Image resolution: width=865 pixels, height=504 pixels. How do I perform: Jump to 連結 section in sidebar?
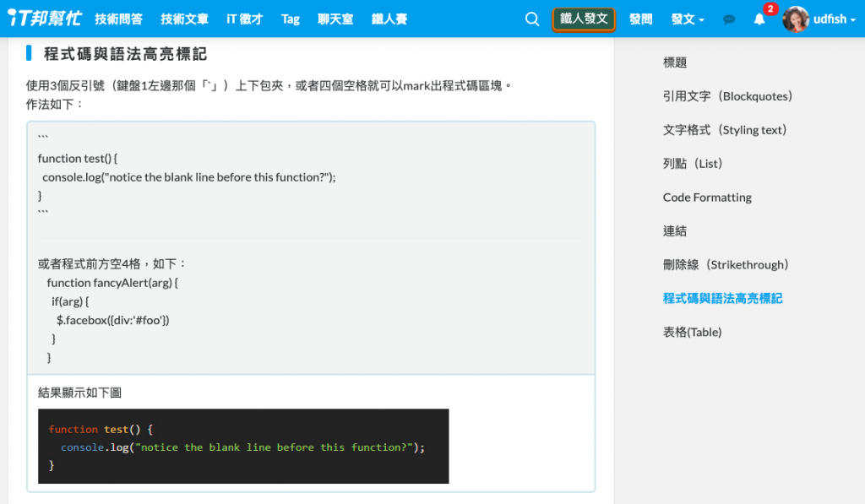point(675,231)
